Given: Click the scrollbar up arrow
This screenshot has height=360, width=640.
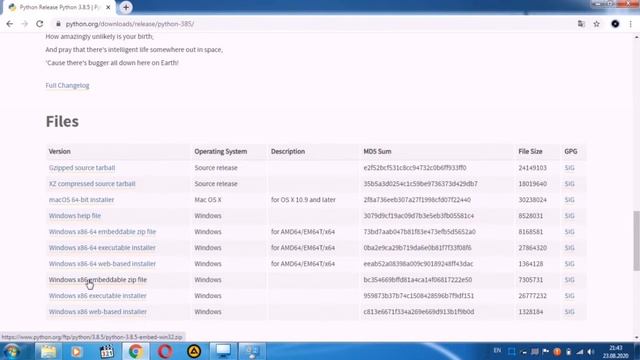Looking at the screenshot, I should click(636, 37).
